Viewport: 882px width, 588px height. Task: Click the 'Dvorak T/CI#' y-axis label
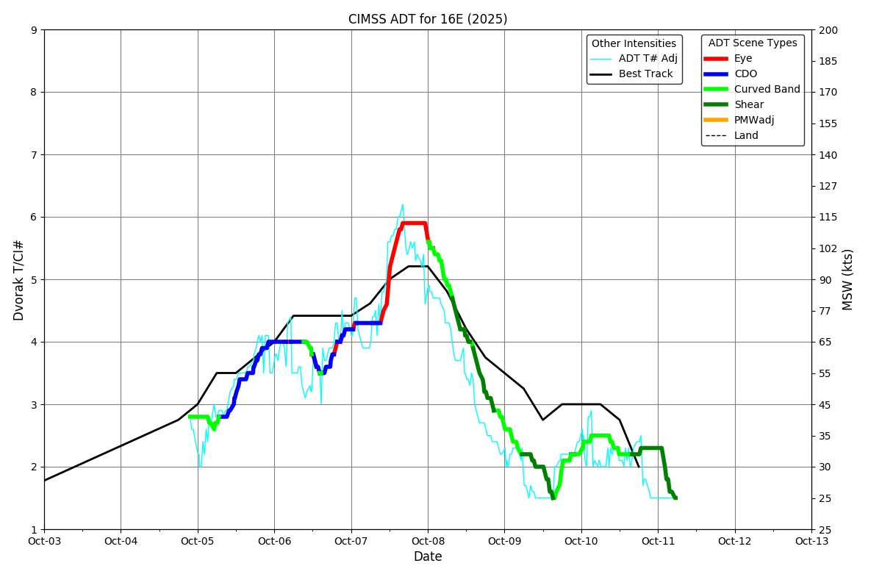pos(19,280)
